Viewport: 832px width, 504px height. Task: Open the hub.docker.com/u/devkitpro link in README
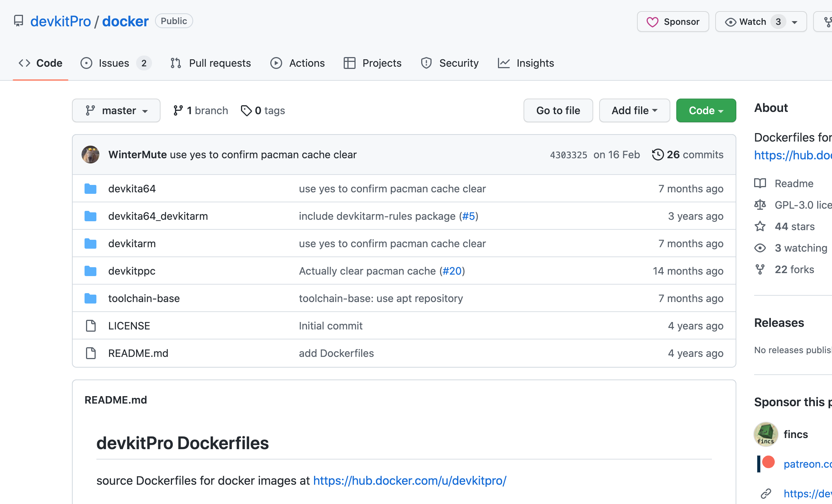[410, 481]
